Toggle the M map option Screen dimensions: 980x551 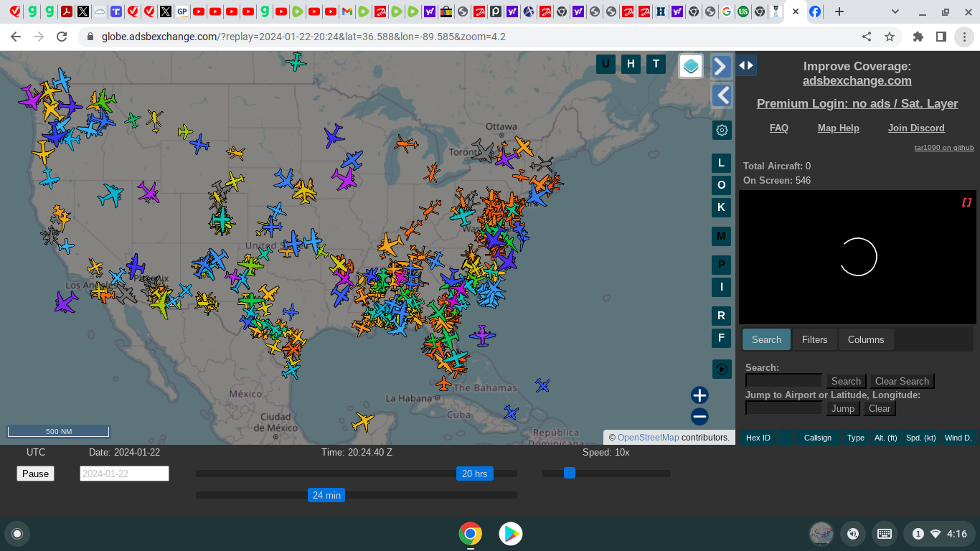tap(722, 236)
